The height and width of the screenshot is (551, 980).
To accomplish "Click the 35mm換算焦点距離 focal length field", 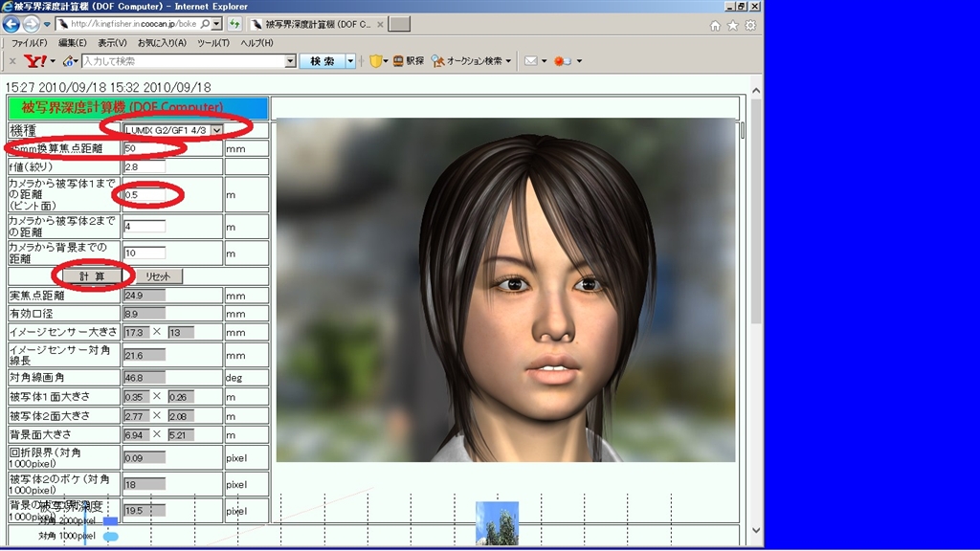I will [x=171, y=148].
